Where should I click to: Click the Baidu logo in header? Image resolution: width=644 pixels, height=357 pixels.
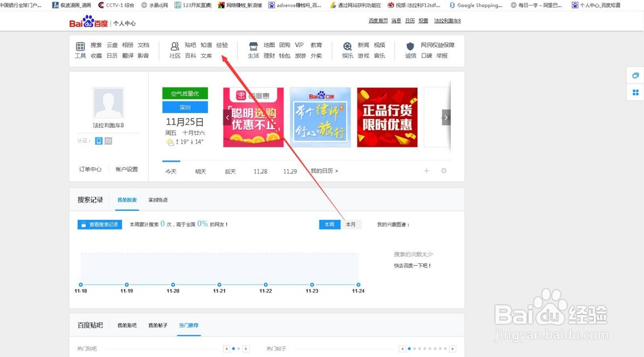tap(88, 22)
